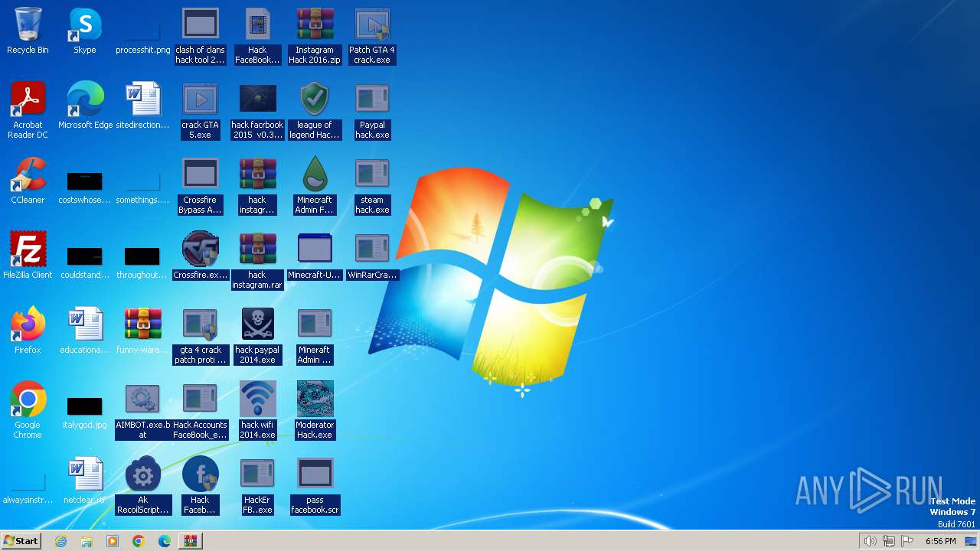Click the Show desktop button
Screen dimensions: 980x551
point(971,541)
